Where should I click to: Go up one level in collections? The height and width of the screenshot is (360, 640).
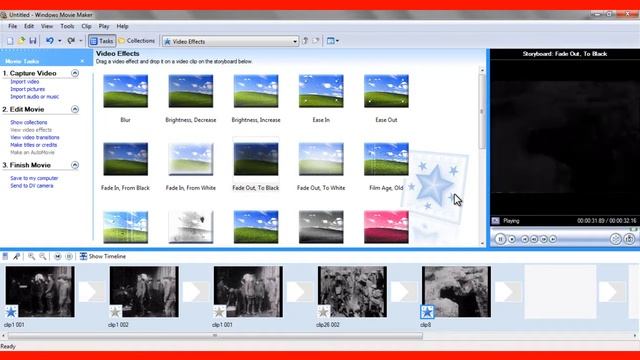[x=305, y=41]
